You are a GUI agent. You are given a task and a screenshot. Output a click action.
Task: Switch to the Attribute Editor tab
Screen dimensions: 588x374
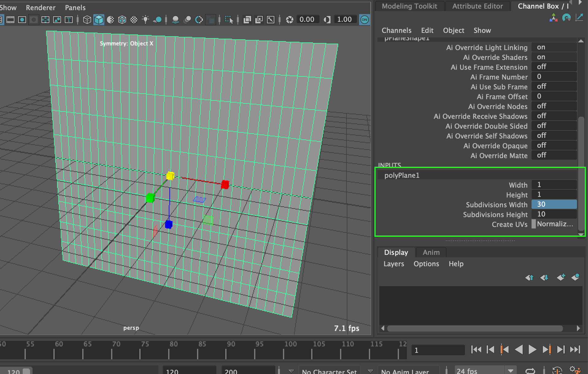pyautogui.click(x=478, y=6)
